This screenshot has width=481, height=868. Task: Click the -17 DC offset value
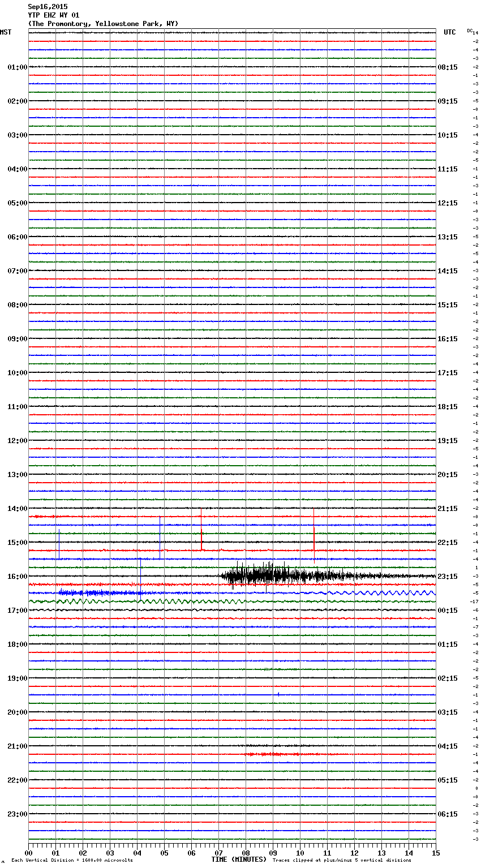pos(474,601)
